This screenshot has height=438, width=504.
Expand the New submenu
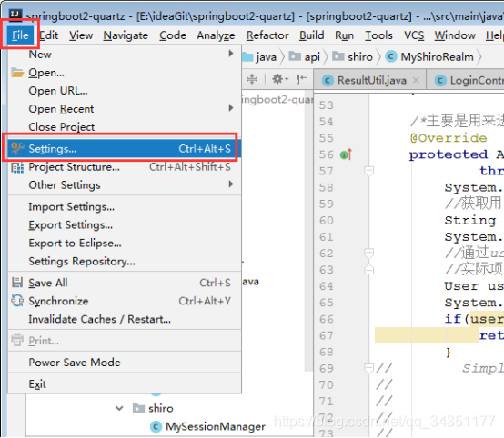coord(125,55)
